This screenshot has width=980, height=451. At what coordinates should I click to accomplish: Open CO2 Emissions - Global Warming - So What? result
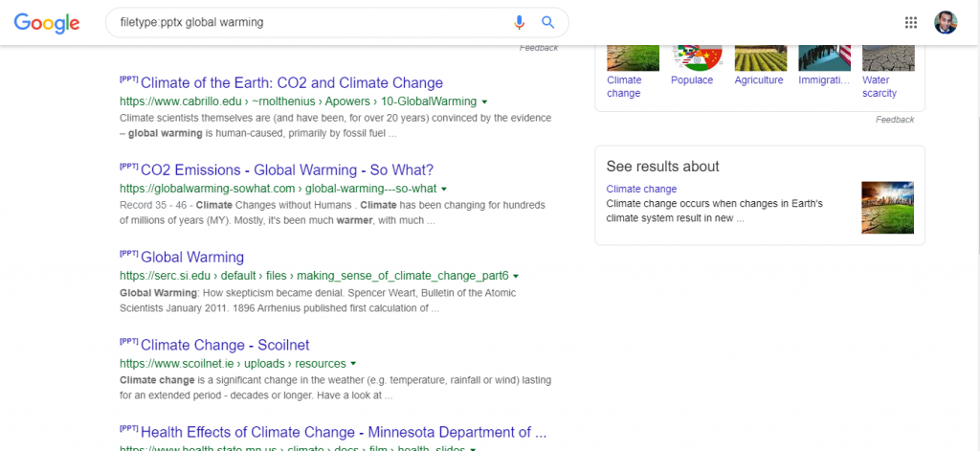[x=287, y=170]
